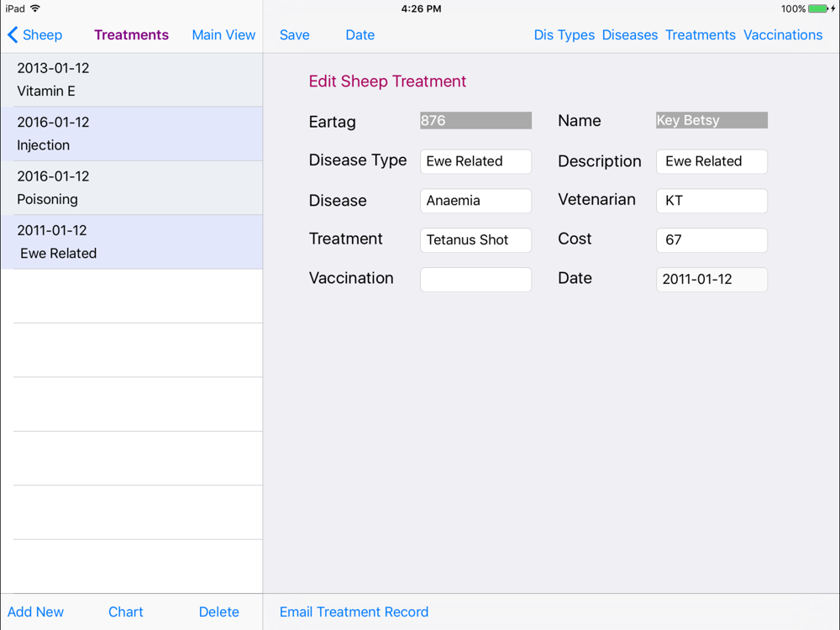Open the Main View link

[x=223, y=34]
